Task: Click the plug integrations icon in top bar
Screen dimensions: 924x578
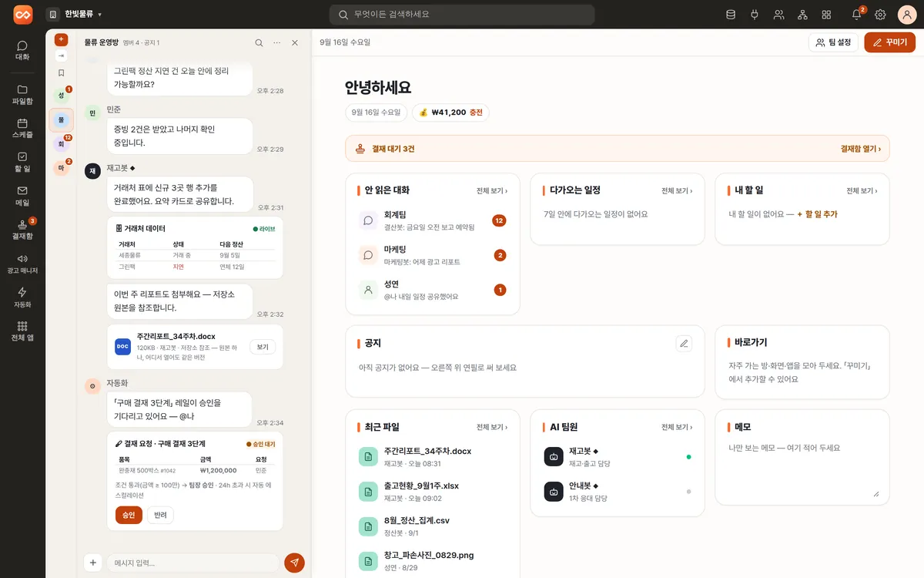Action: [x=755, y=15]
